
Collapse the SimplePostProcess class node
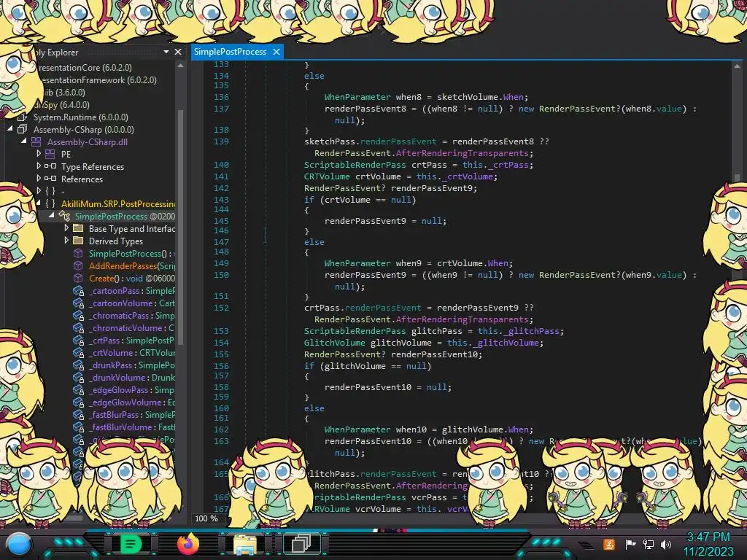point(52,216)
